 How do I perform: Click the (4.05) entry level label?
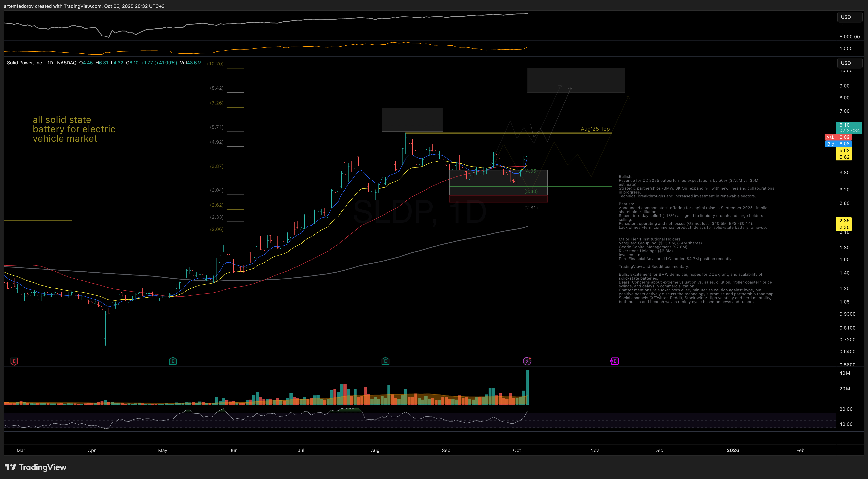click(531, 171)
